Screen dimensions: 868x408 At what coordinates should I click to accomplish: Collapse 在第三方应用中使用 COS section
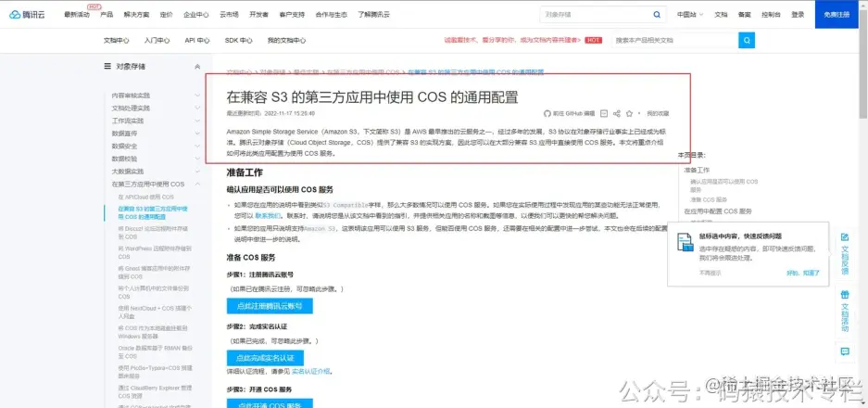tap(197, 184)
